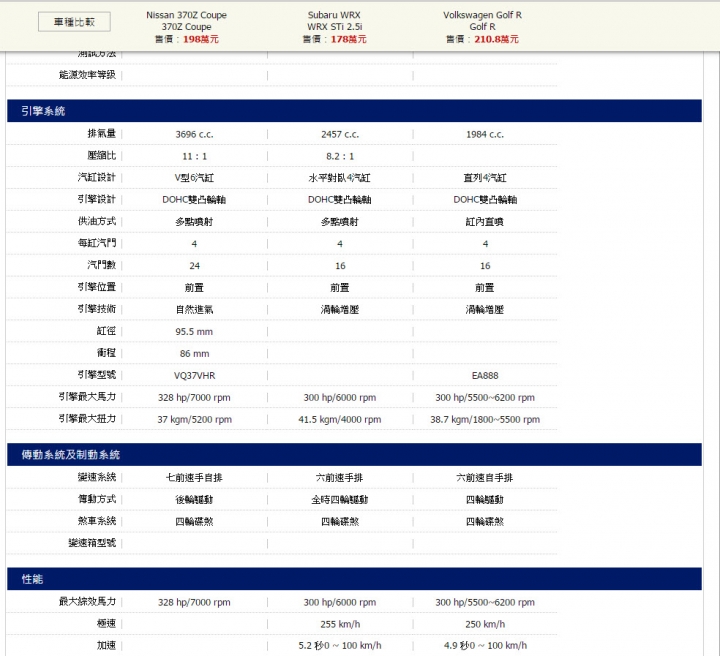Screen dimensions: 720x656
Task: Select the 六前速手排 transmission cell
Action: (x=340, y=477)
